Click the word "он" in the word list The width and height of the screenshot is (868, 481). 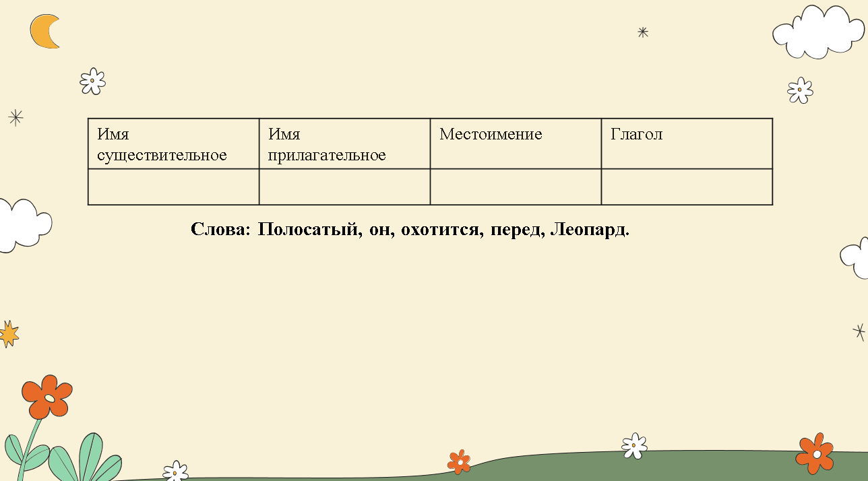pyautogui.click(x=381, y=231)
